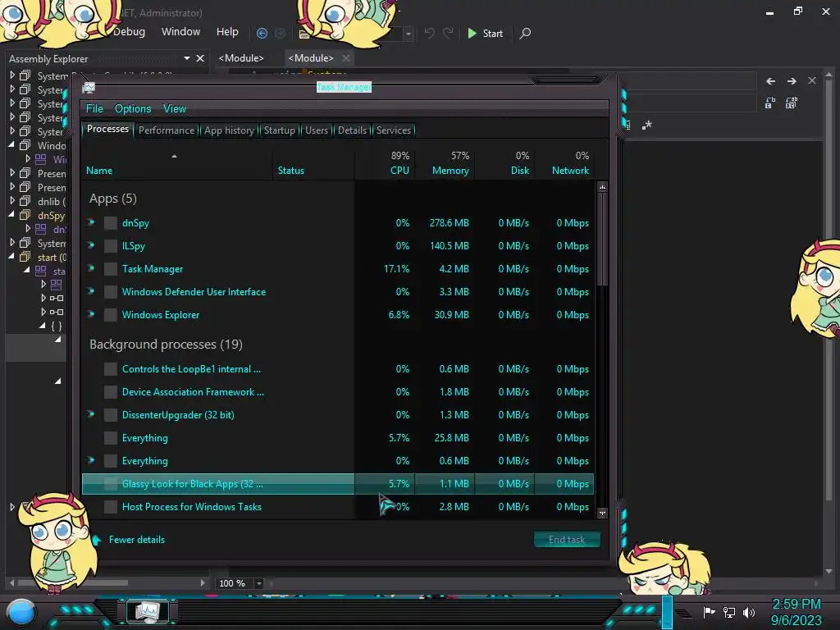Collapse view with Fewer details arrow
The image size is (840, 630).
coord(97,540)
